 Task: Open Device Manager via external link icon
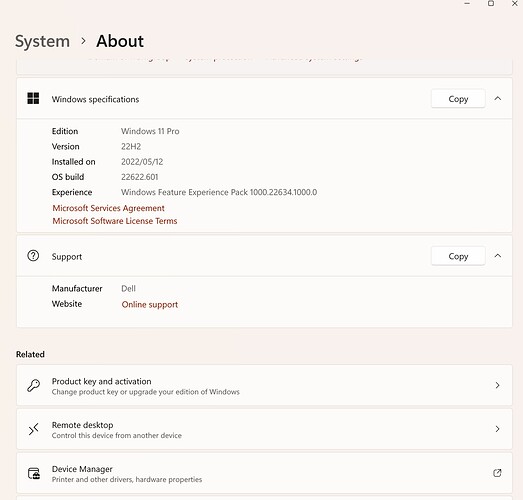(497, 473)
